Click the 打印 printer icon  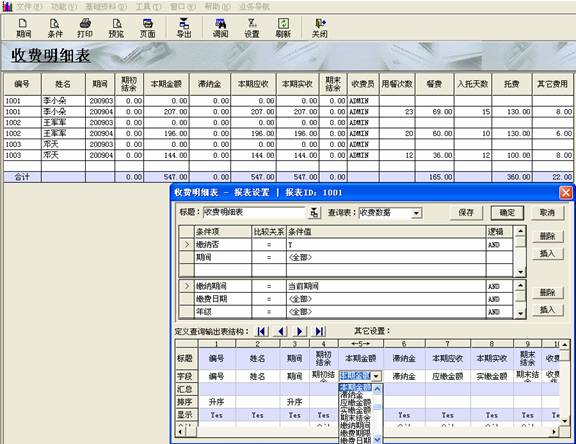point(85,28)
